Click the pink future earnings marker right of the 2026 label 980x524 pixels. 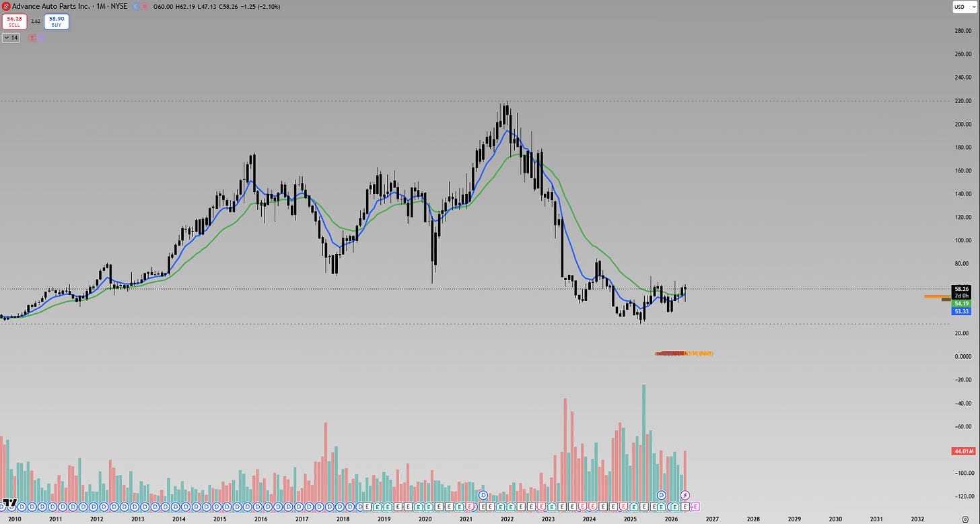pyautogui.click(x=695, y=506)
